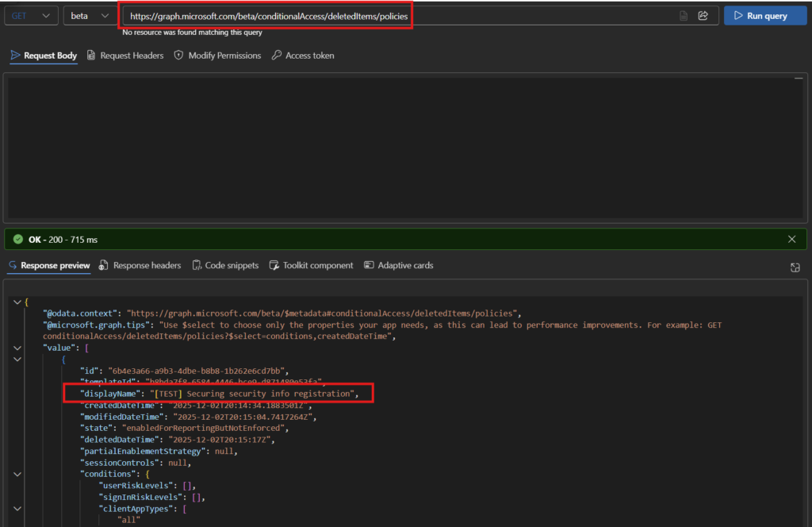Click the resource documentation icon in URL bar
The height and width of the screenshot is (527, 812).
point(684,16)
